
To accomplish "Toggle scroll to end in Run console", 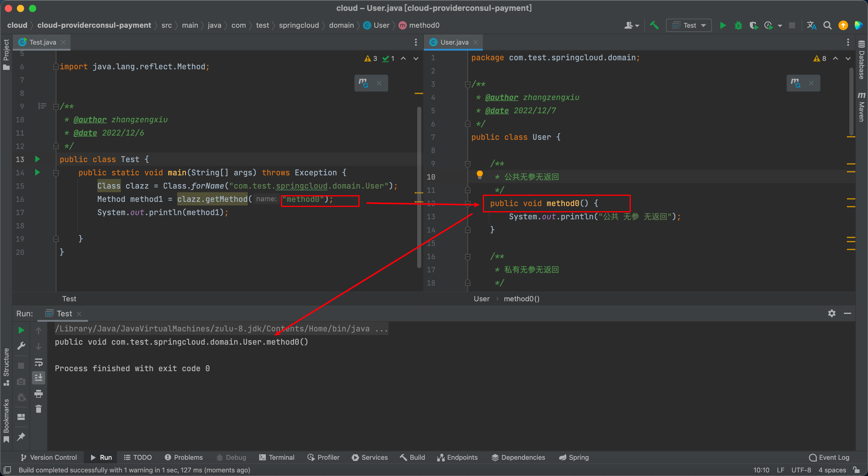I will [x=38, y=377].
